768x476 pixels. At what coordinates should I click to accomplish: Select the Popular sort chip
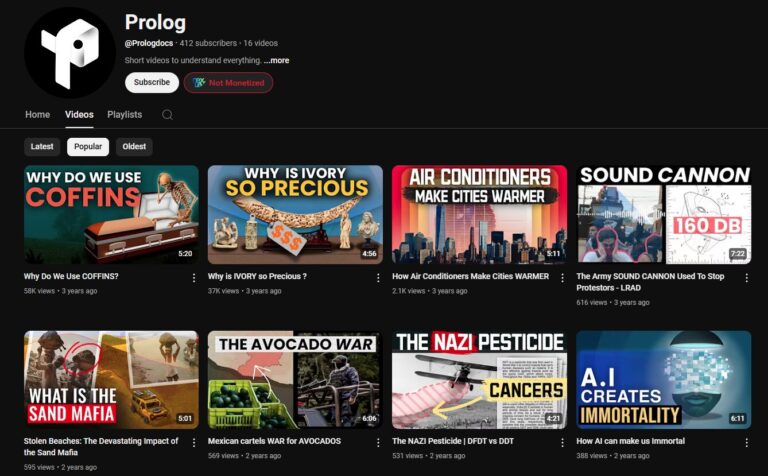point(88,146)
